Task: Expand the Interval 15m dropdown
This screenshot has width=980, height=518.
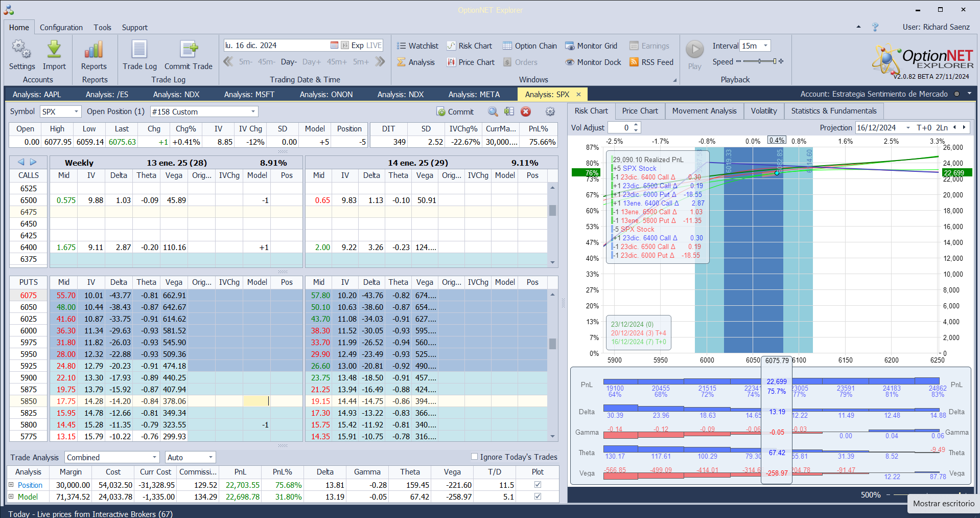Action: pos(765,46)
